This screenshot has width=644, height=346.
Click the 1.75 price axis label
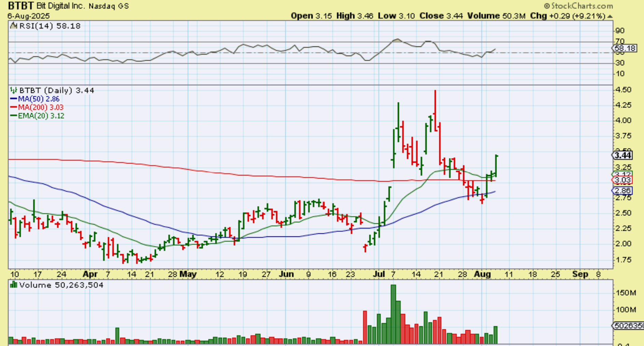[x=623, y=260]
